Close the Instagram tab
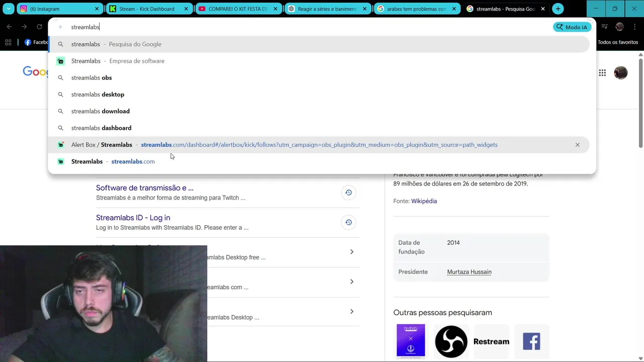 (97, 9)
